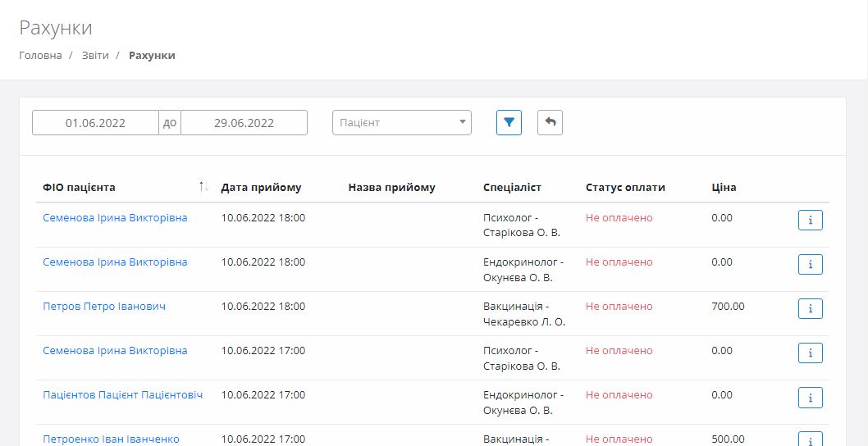This screenshot has height=446, width=868.
Task: Set start date field 01.06.2022
Action: point(95,123)
